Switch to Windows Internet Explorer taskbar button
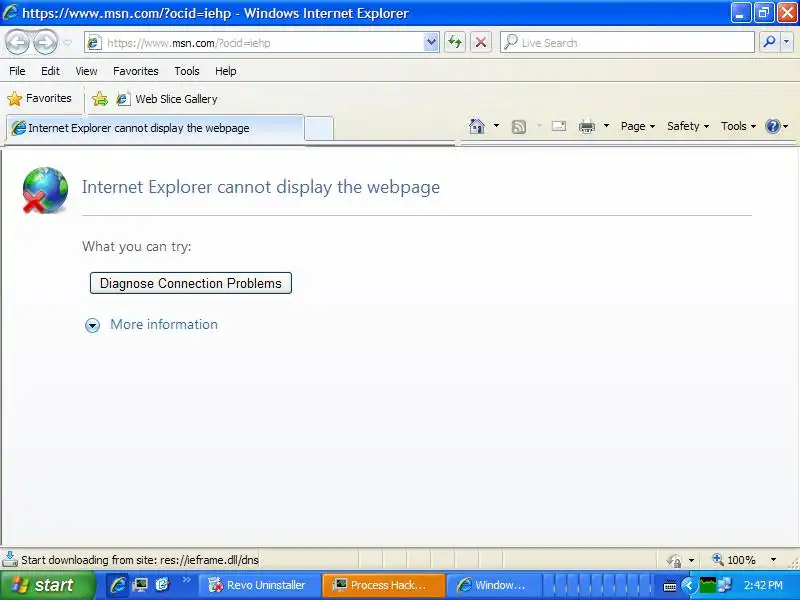Screen dimensions: 800x600 [x=493, y=585]
